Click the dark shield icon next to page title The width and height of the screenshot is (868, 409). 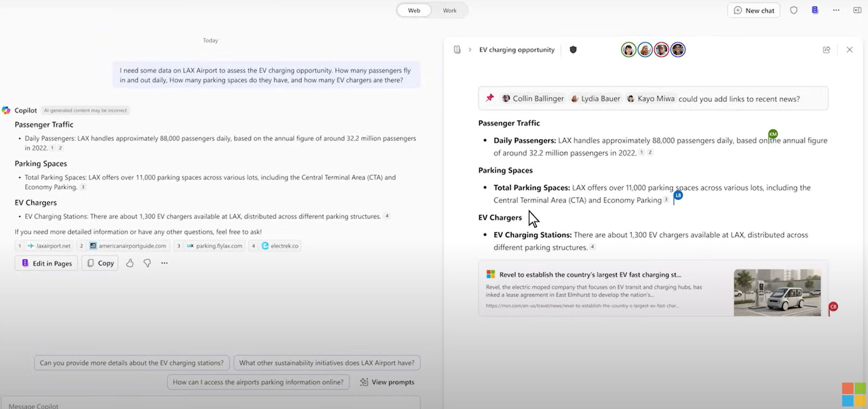click(x=573, y=50)
